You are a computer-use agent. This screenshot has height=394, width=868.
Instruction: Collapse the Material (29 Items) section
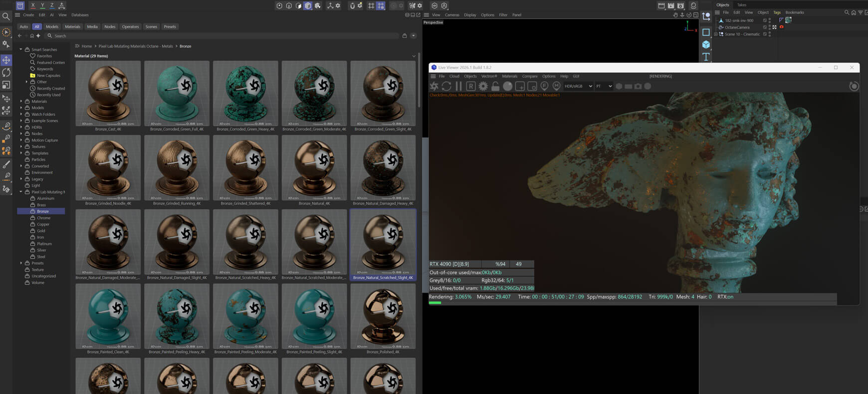point(414,56)
